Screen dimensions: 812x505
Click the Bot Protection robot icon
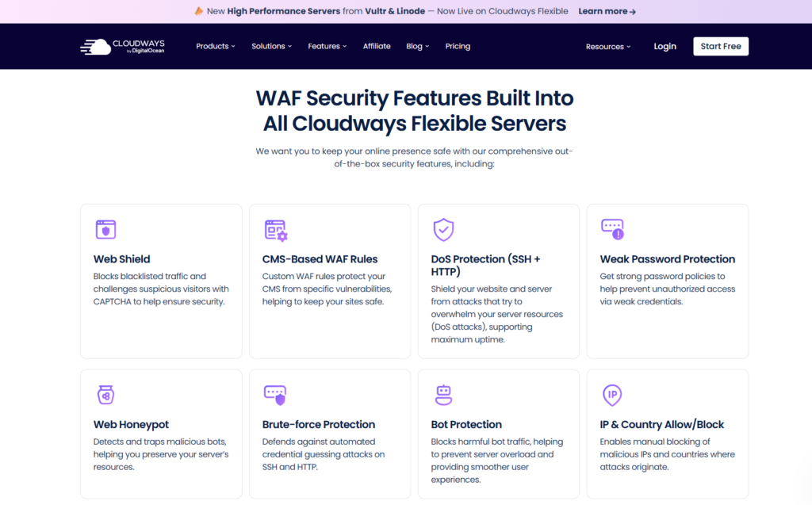pyautogui.click(x=443, y=395)
